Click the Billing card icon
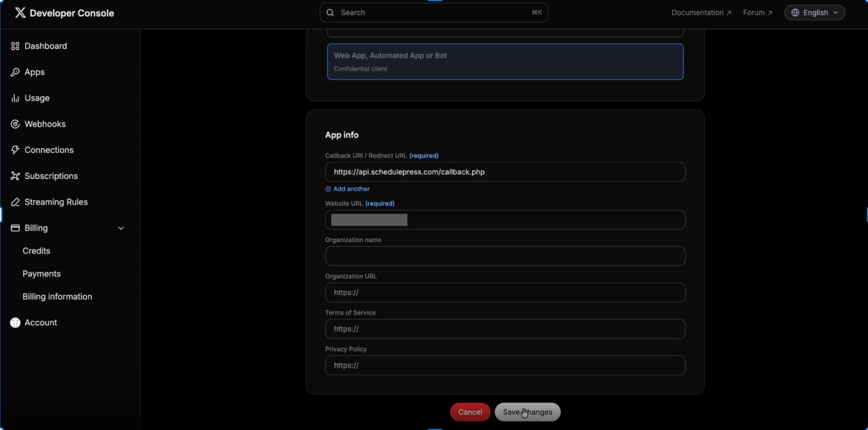The height and width of the screenshot is (430, 868). tap(15, 228)
